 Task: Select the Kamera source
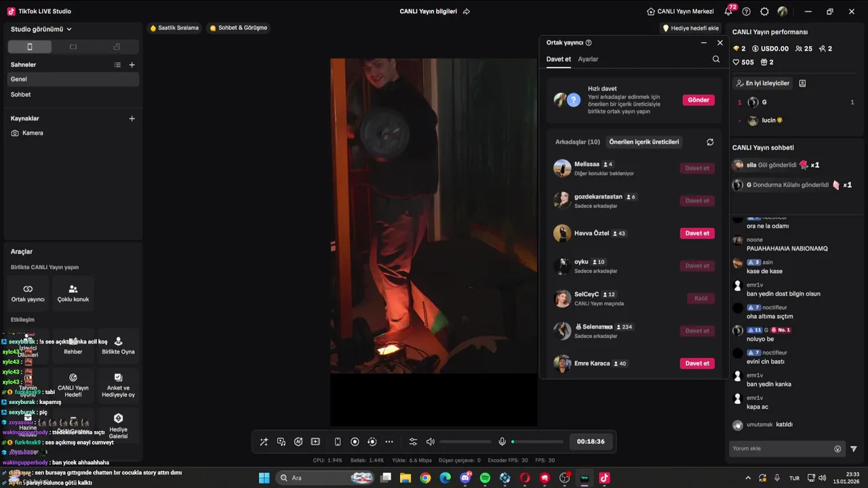pyautogui.click(x=73, y=134)
